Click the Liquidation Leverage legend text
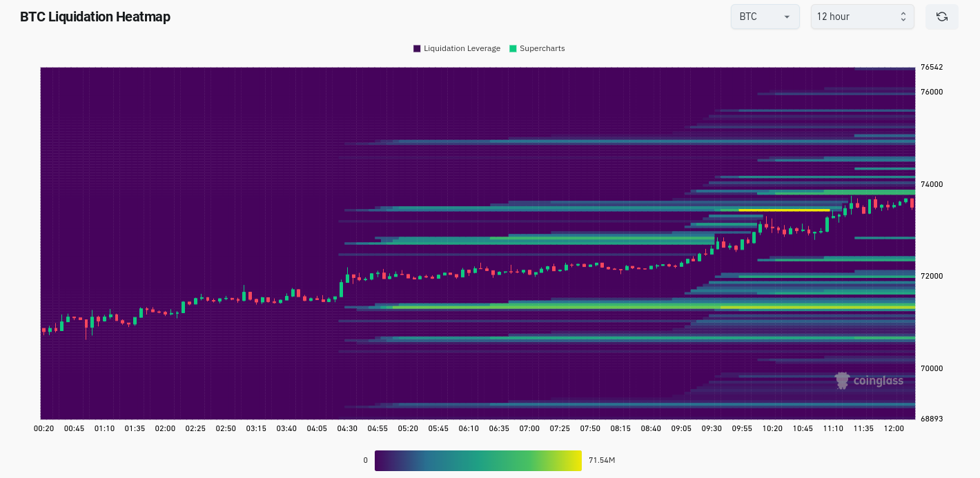980x478 pixels. [462, 48]
